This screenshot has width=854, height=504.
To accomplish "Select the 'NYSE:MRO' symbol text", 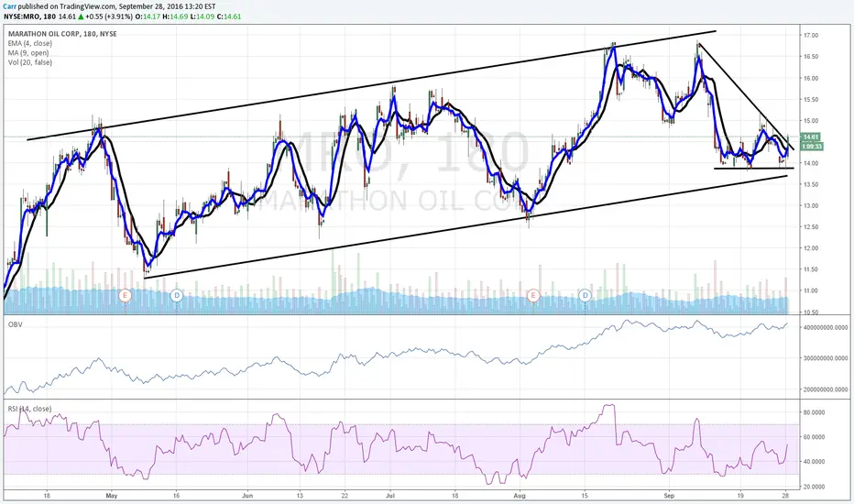I will click(21, 16).
